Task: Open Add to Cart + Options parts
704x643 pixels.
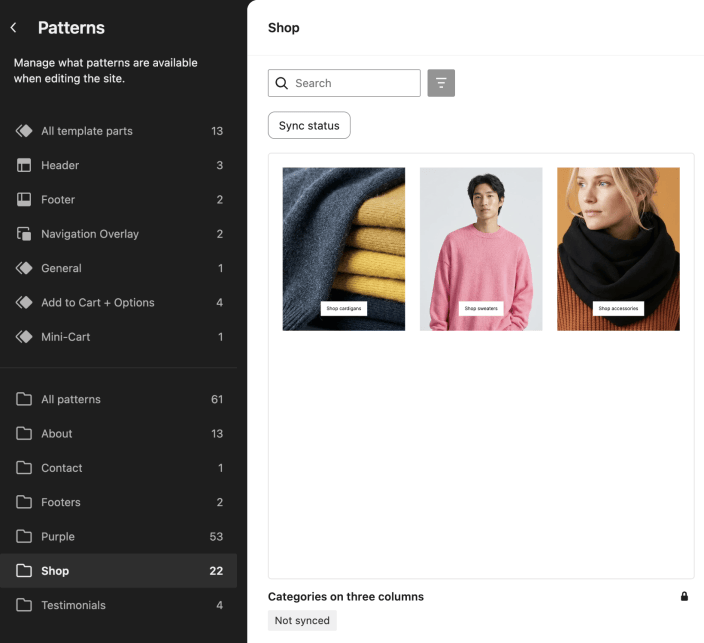Action: point(119,302)
